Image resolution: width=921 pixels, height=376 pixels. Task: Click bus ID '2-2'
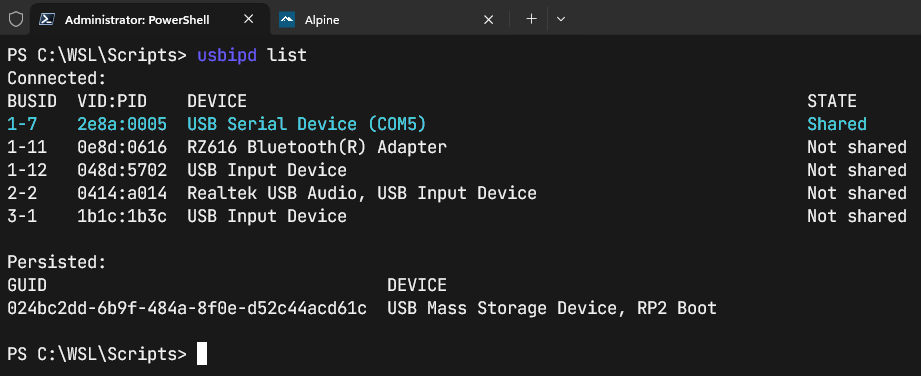[22, 193]
